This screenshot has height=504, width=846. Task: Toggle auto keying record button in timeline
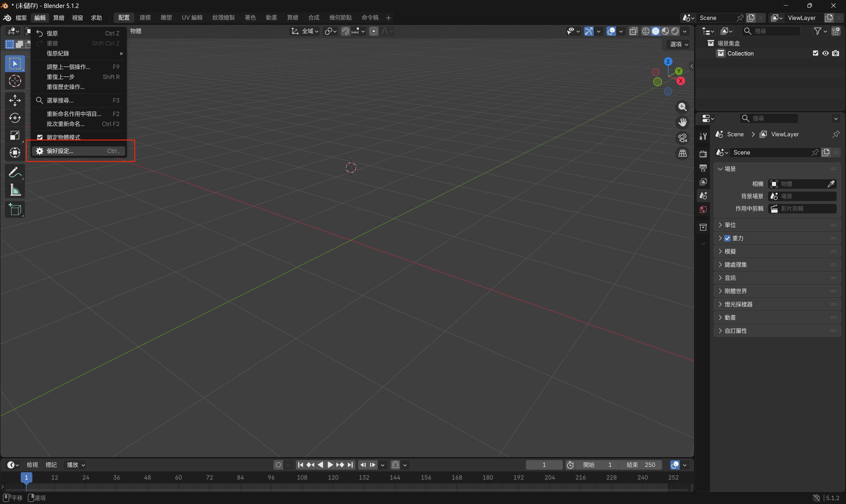pyautogui.click(x=278, y=465)
